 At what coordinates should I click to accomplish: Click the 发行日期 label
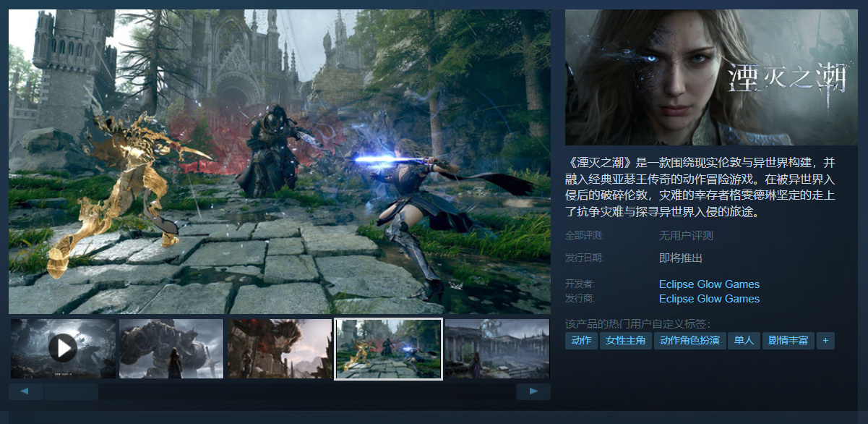click(584, 258)
